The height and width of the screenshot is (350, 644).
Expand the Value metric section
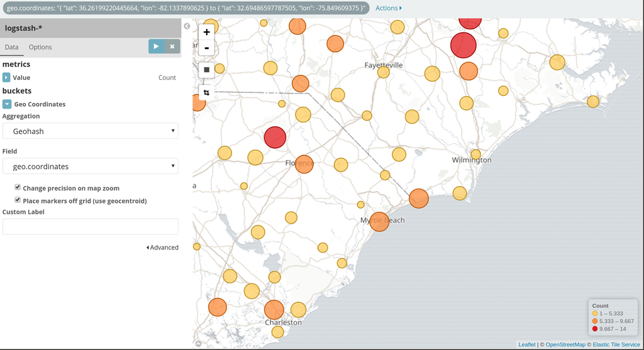pos(6,77)
